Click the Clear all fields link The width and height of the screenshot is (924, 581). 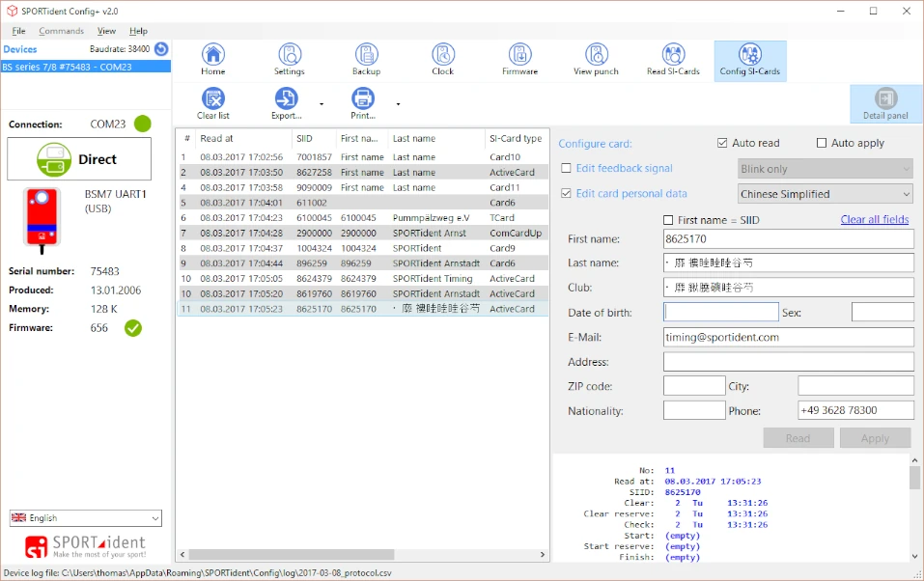[x=875, y=219]
